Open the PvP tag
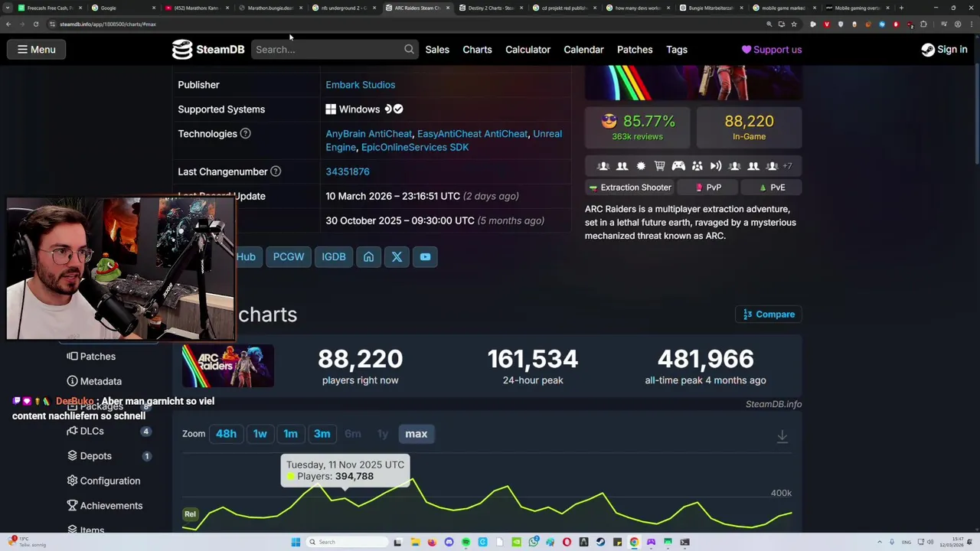Image resolution: width=980 pixels, height=551 pixels. coord(708,187)
